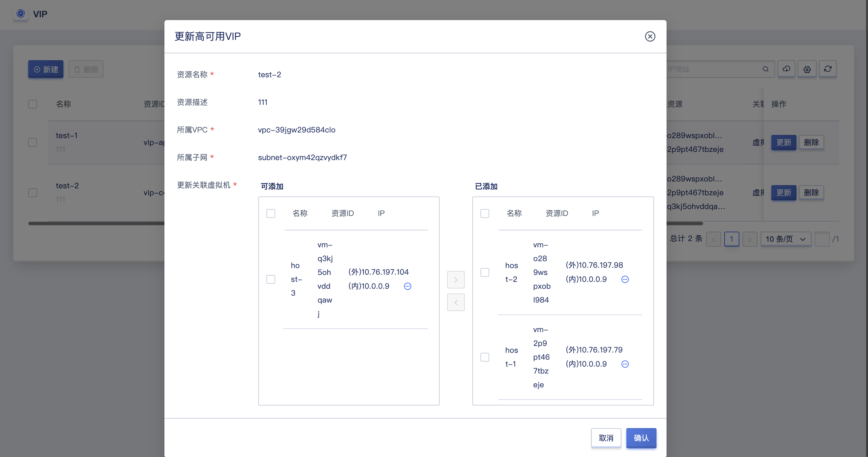This screenshot has height=457, width=868.
Task: Click the ellipsis icon beside host-2's internal IP
Action: (625, 279)
